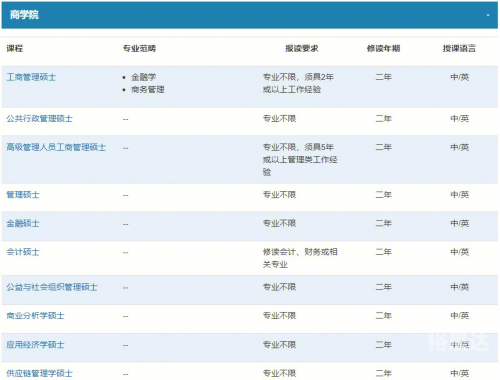Open the 金融硕士 course link
This screenshot has height=380, width=500.
23,223
